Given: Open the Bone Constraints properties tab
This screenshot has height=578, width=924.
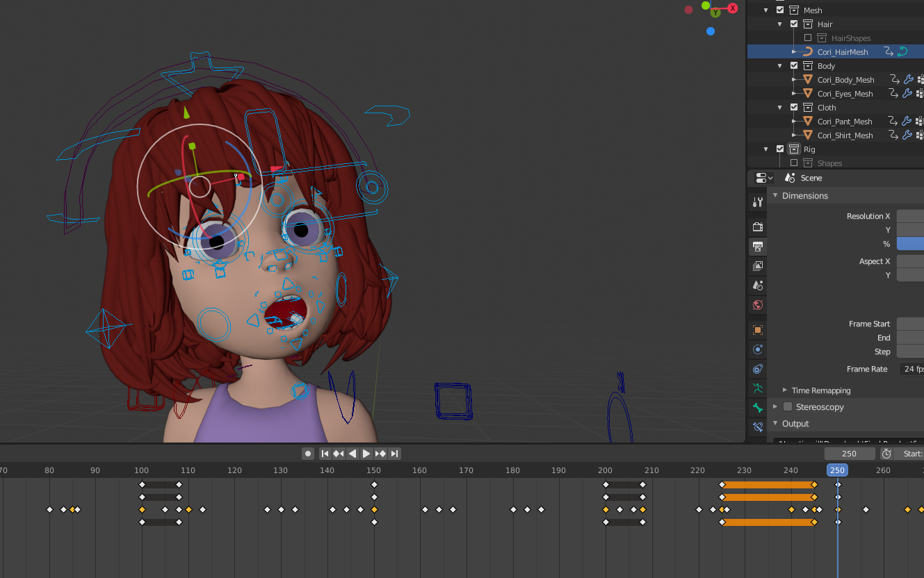Looking at the screenshot, I should click(x=758, y=427).
